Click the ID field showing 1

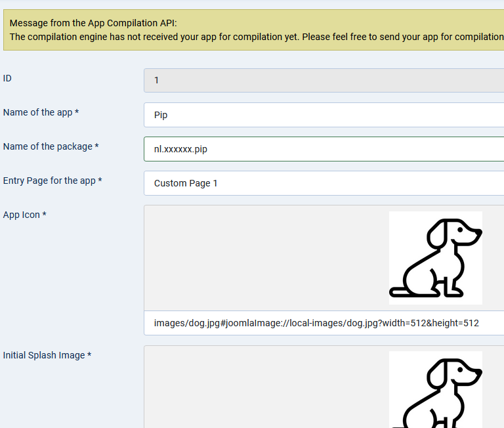tap(324, 80)
